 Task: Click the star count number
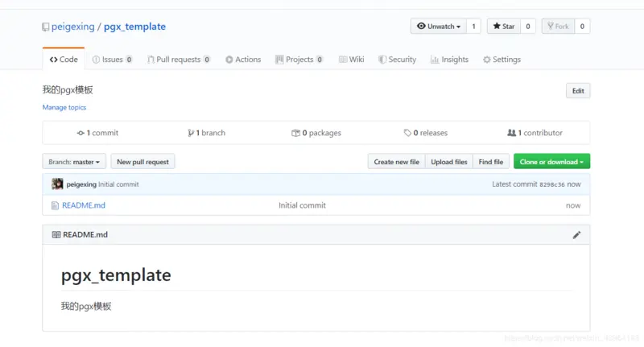tap(528, 27)
